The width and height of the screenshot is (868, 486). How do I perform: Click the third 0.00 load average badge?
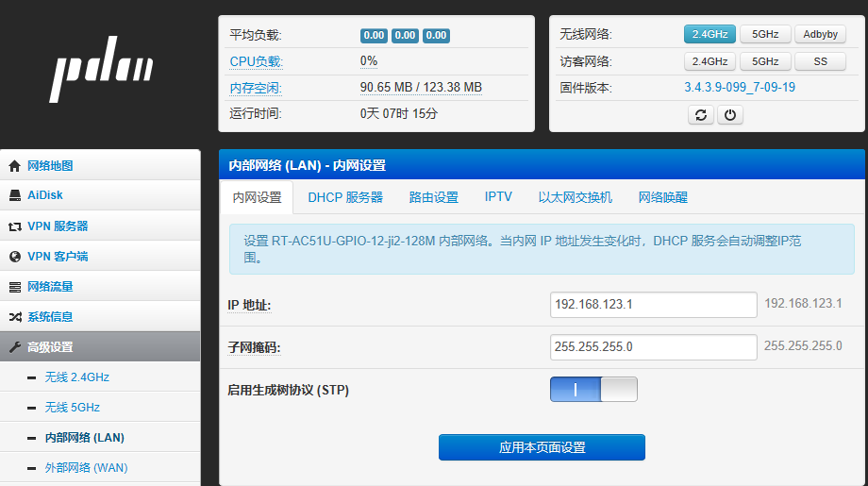[x=436, y=36]
